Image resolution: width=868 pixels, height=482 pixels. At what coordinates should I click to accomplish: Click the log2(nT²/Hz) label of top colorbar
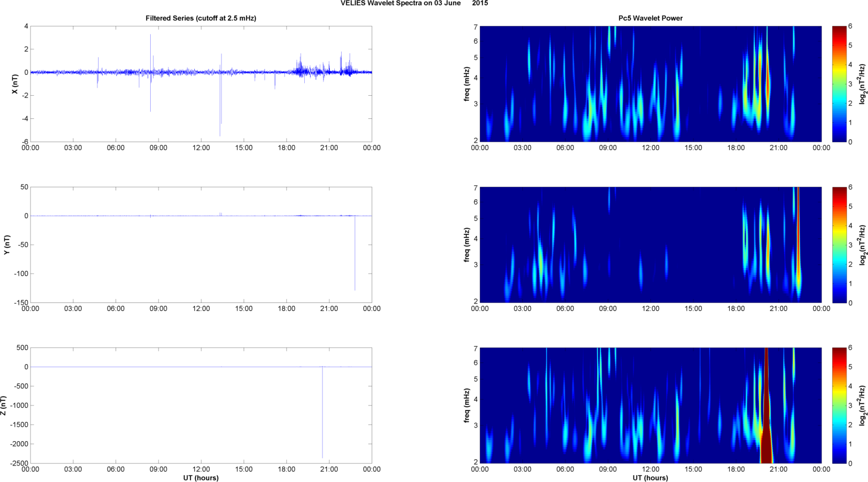point(863,84)
